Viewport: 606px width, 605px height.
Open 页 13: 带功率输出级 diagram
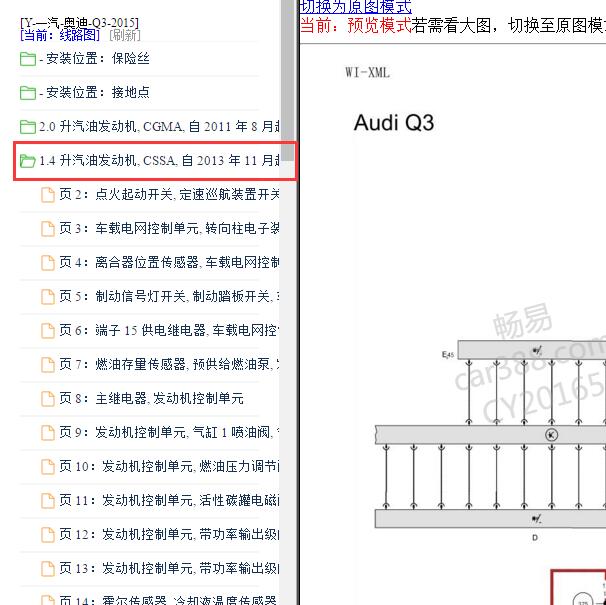[169, 569]
